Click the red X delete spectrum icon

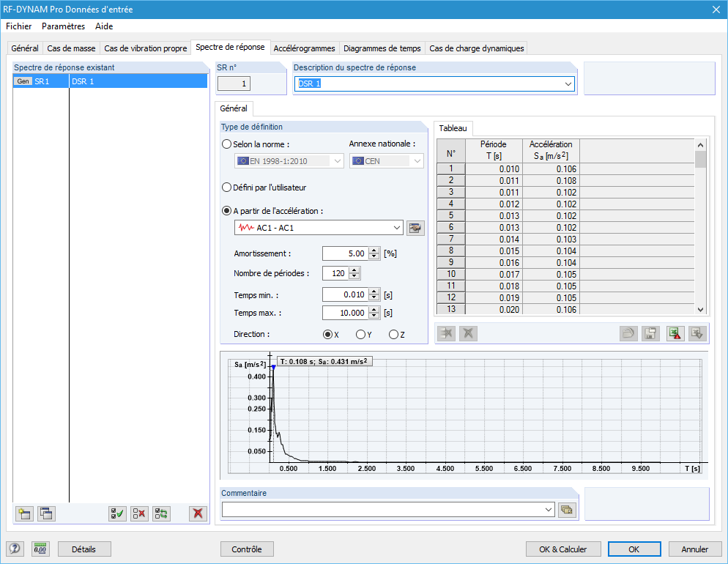pyautogui.click(x=197, y=513)
